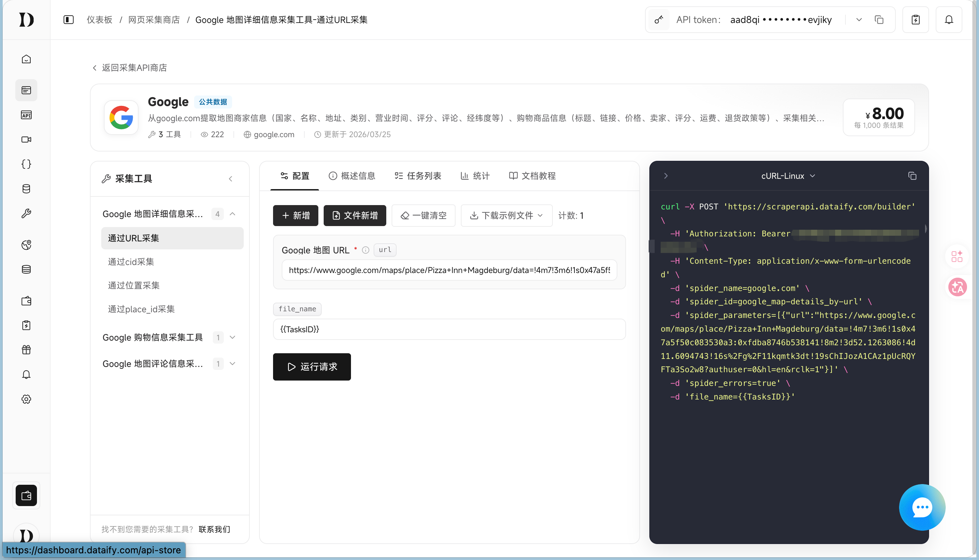Open the gift icon in the sidebar
The height and width of the screenshot is (560, 979).
click(x=26, y=350)
